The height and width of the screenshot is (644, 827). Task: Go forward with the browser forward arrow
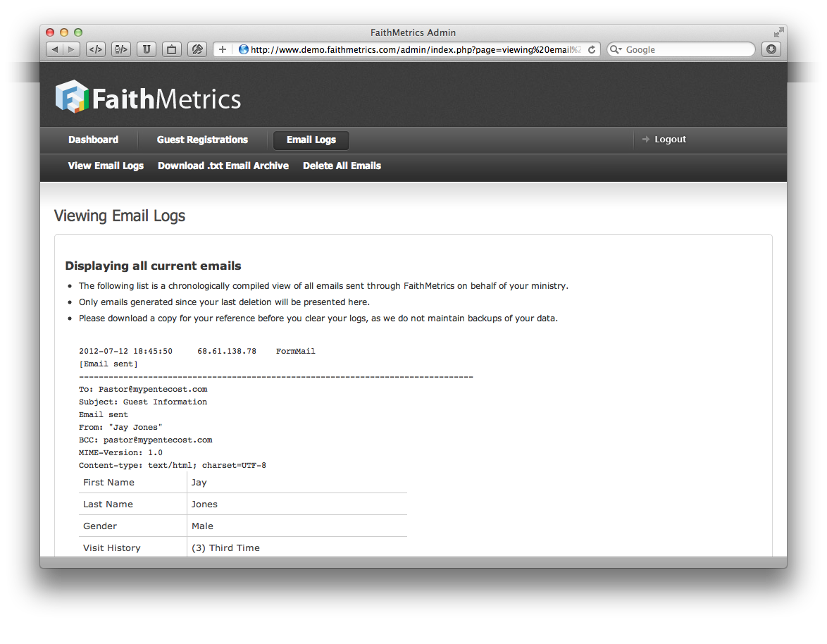point(71,49)
